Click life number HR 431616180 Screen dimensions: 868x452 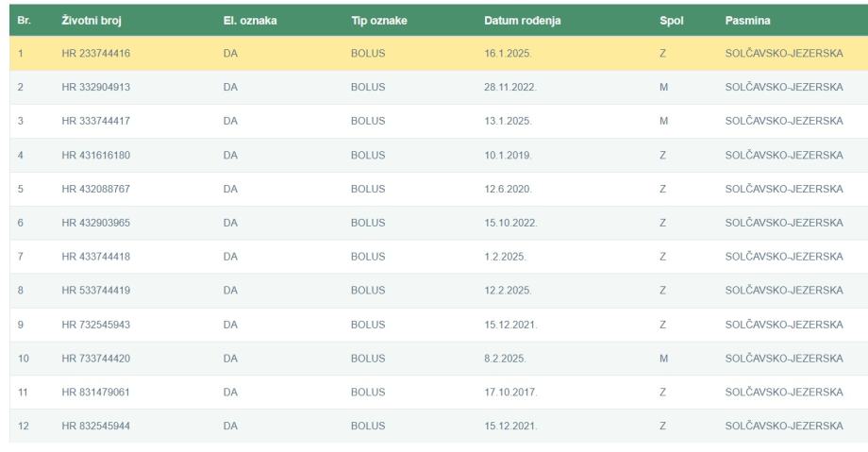(95, 156)
